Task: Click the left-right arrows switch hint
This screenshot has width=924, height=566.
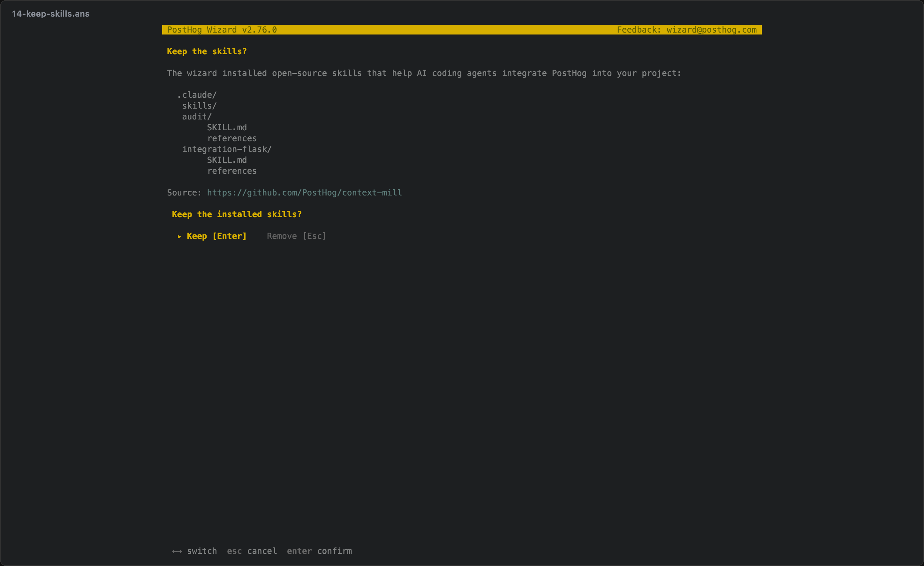Action: point(194,551)
